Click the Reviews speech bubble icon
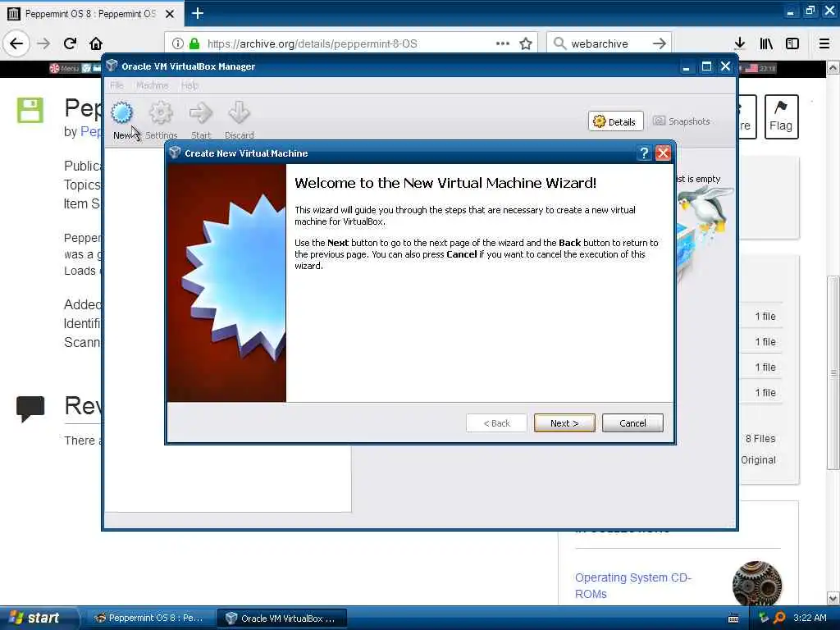 tap(30, 409)
